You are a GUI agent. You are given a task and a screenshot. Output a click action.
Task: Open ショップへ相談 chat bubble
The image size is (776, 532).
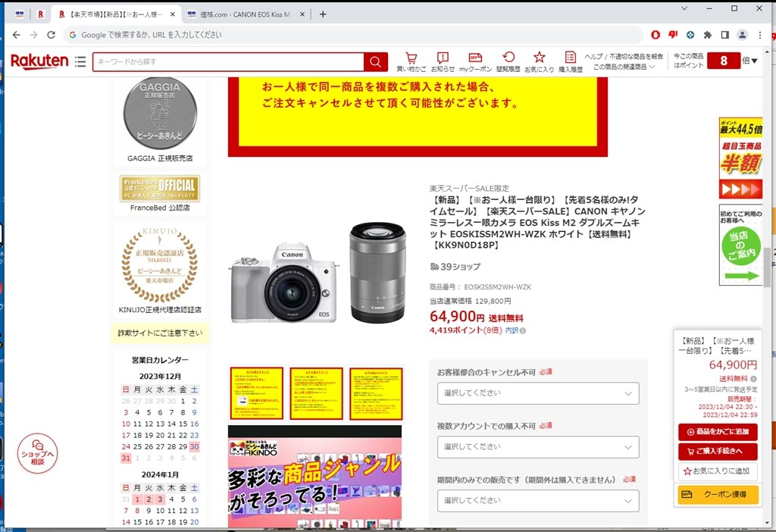click(38, 453)
